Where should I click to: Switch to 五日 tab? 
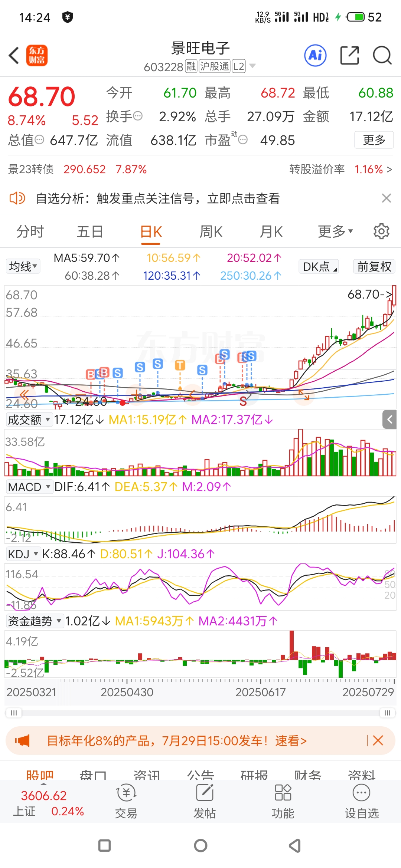(90, 231)
